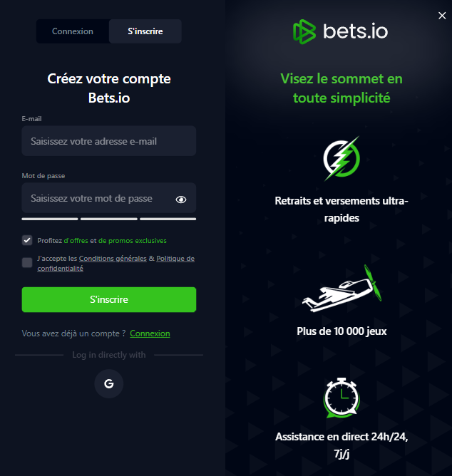Open the Politique de confidentialité link

(x=115, y=263)
